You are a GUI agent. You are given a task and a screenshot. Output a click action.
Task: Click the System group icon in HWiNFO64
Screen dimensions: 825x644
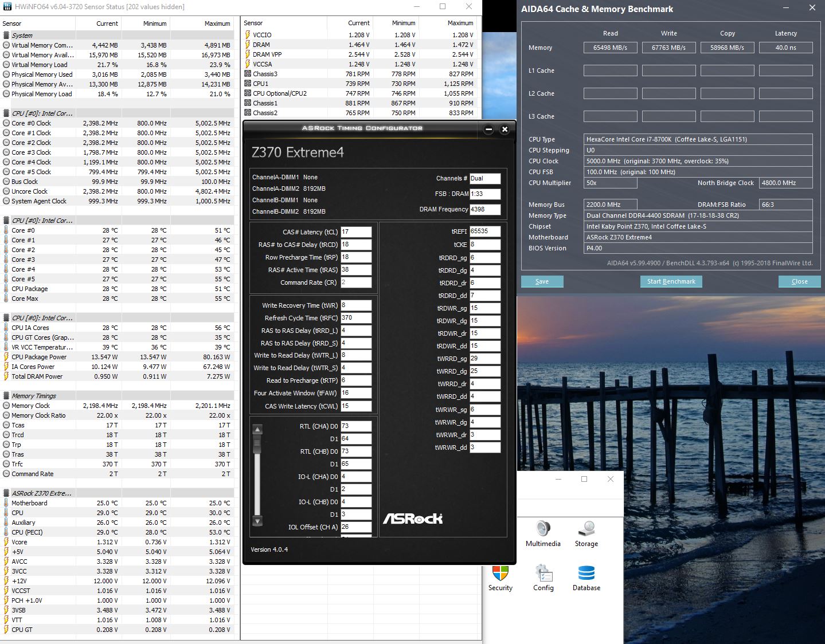pos(6,36)
